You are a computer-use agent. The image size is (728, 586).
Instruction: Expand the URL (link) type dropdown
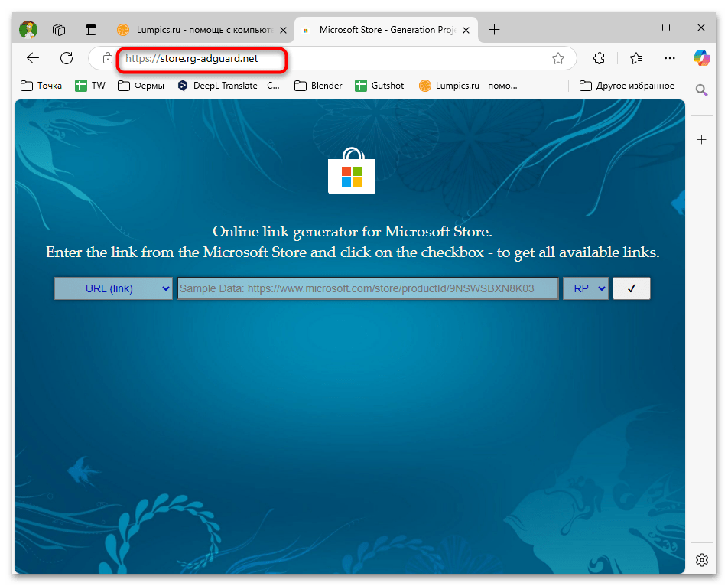coord(113,288)
